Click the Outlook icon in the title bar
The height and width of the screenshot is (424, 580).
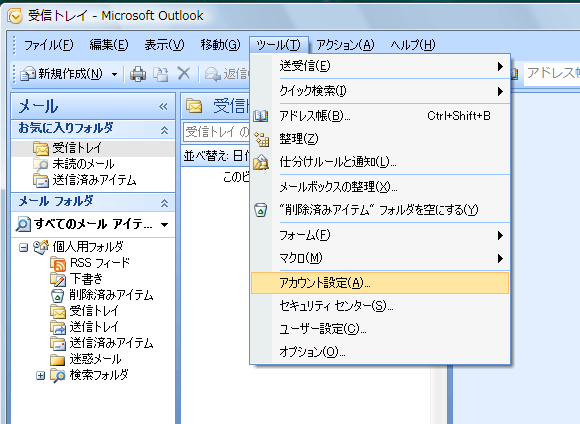coord(14,16)
